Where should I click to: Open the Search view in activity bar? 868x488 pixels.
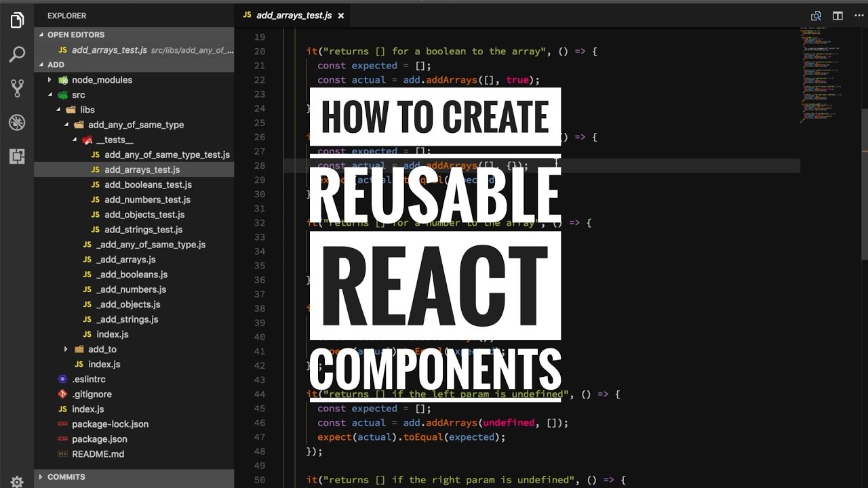tap(17, 54)
